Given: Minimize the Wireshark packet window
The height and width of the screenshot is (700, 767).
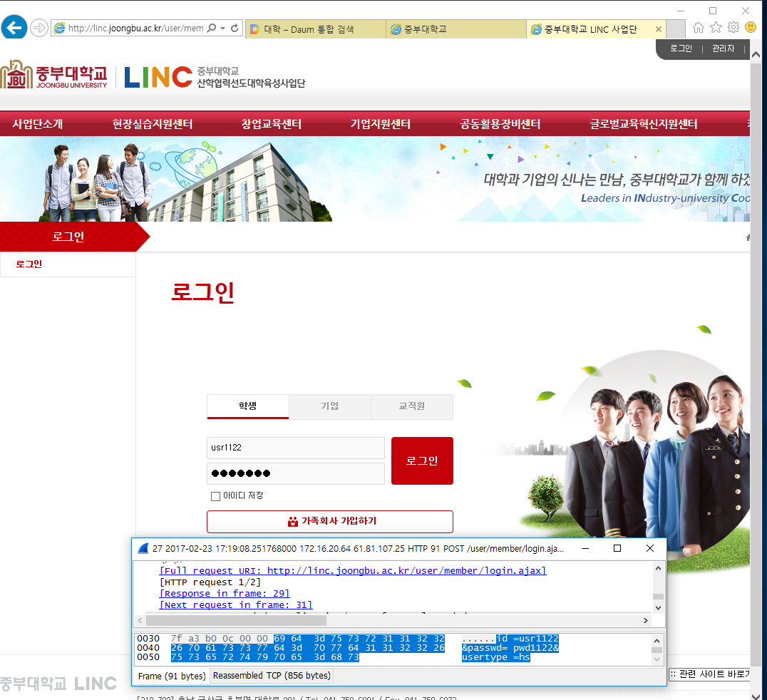Looking at the screenshot, I should click(x=585, y=548).
